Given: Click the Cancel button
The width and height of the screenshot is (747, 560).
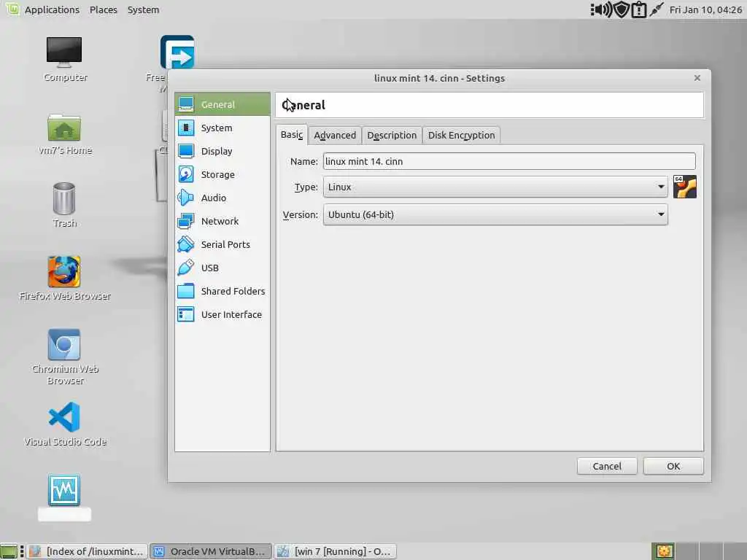Looking at the screenshot, I should coord(607,466).
